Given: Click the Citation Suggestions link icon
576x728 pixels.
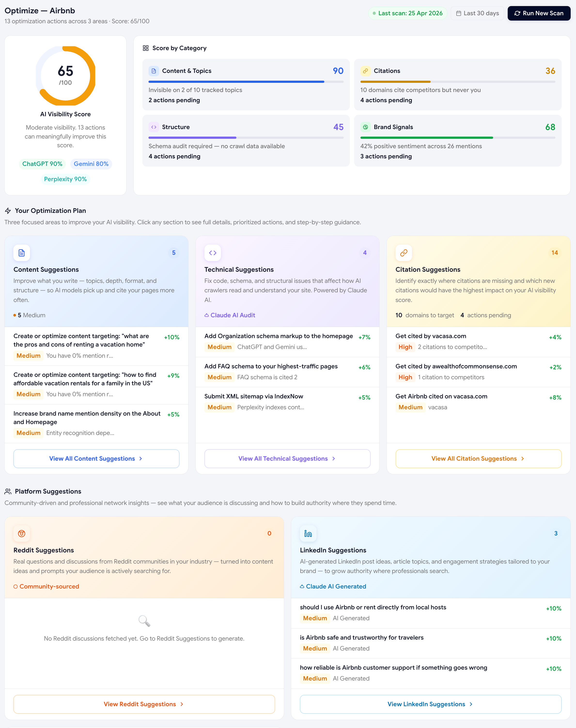Looking at the screenshot, I should click(404, 253).
